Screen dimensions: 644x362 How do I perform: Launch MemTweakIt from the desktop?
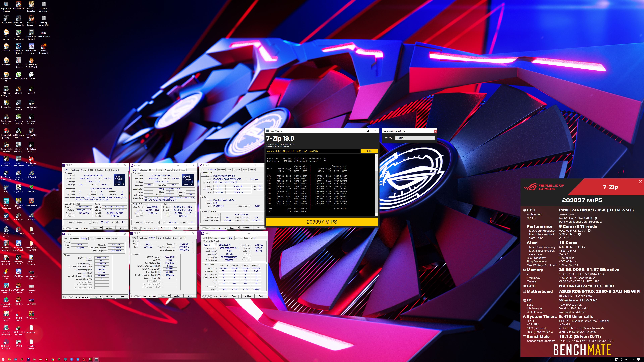(x=31, y=202)
